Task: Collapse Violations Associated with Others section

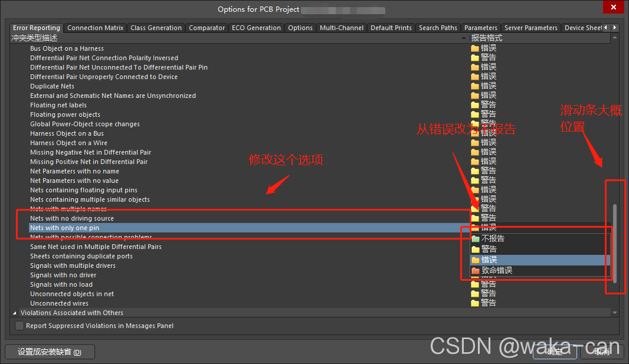Action: 15,313
